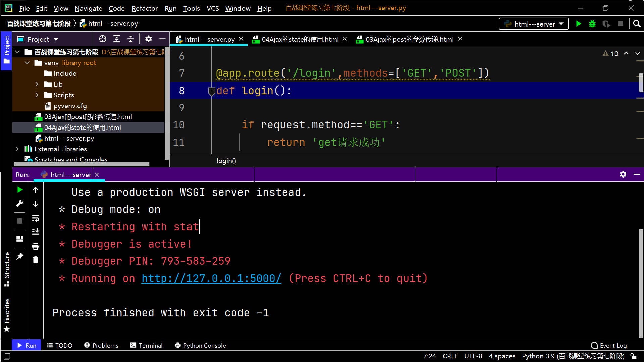Toggle the Project side tool window
This screenshot has width=644, height=362.
pos(6,51)
